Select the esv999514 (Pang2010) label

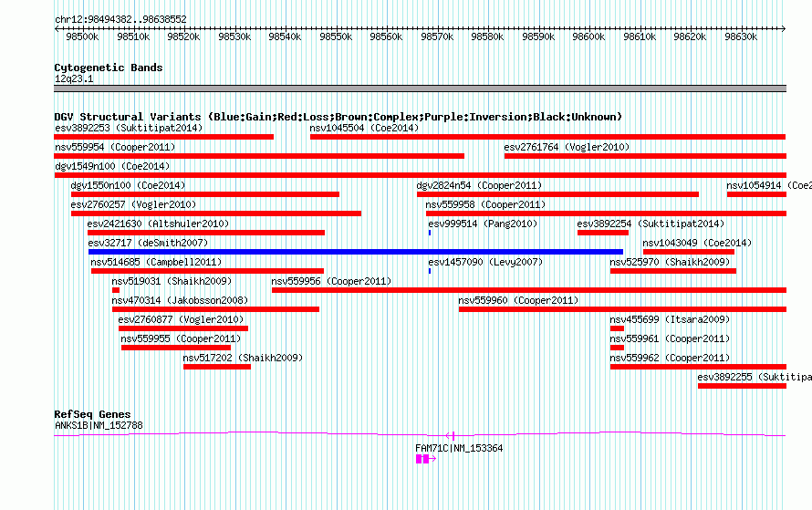(x=483, y=224)
